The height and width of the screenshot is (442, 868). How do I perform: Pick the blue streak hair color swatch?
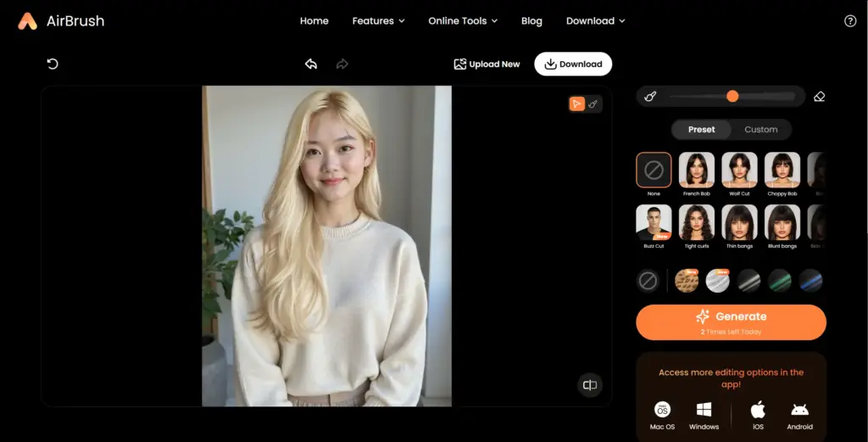point(810,281)
